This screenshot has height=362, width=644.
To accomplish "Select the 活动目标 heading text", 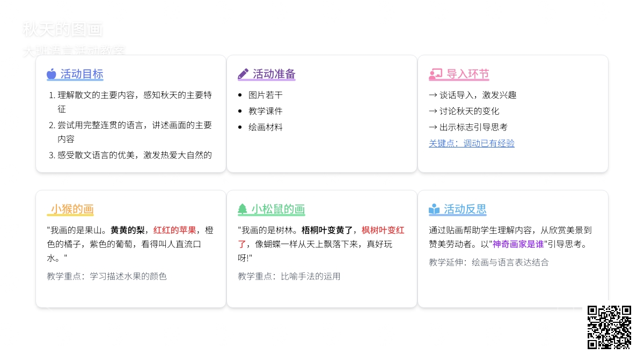I will click(82, 74).
